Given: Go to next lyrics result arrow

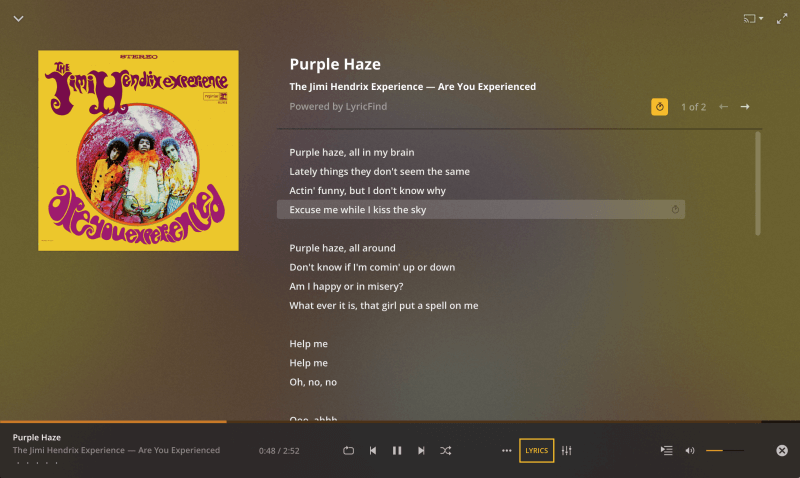Looking at the screenshot, I should (745, 107).
